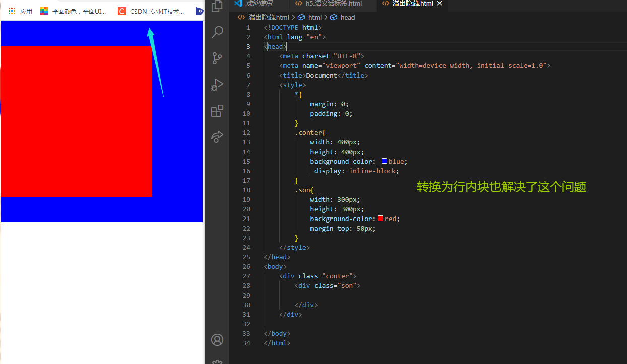
Task: Click the div class="son" line
Action: pyautogui.click(x=328, y=285)
